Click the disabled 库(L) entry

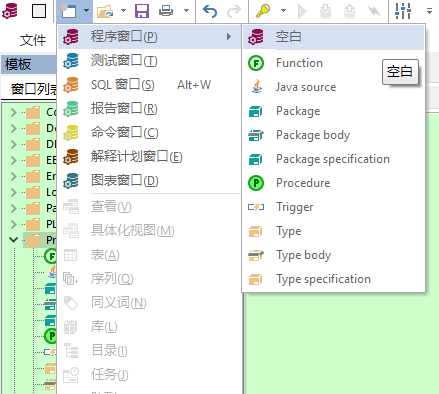(x=150, y=327)
